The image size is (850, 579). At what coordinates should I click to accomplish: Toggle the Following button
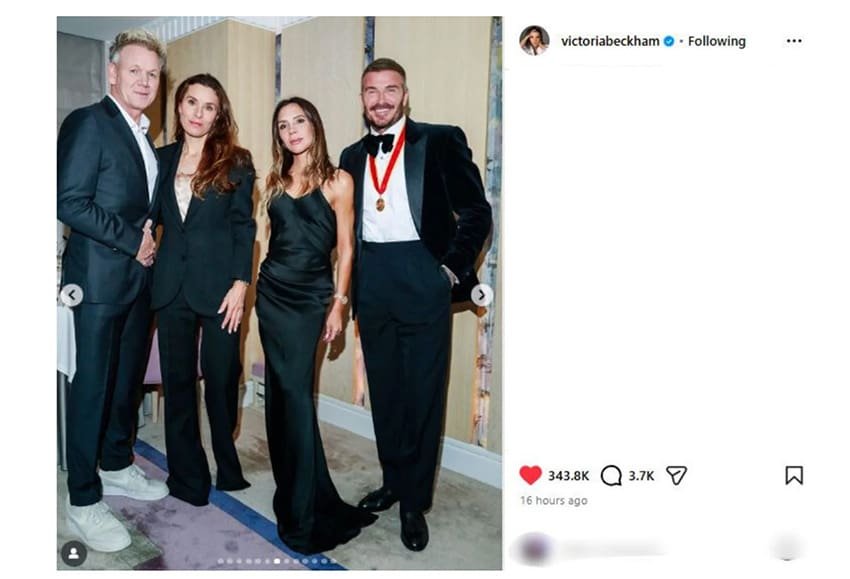coord(717,41)
